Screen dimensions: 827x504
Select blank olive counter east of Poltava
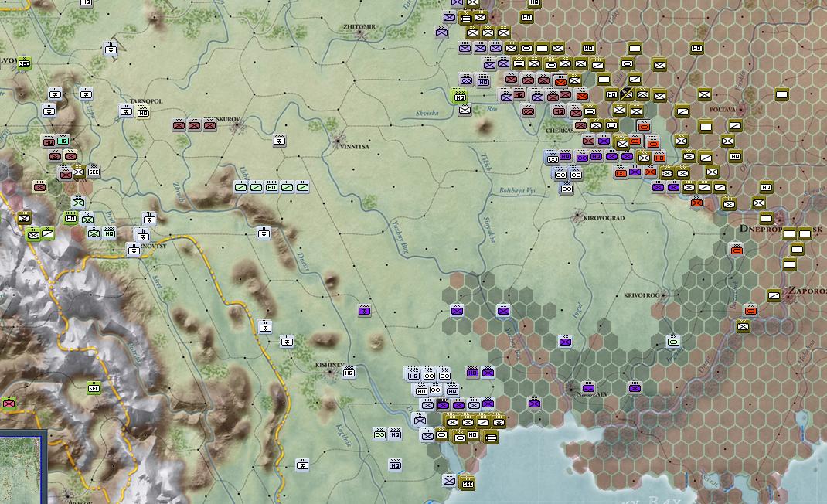click(781, 95)
